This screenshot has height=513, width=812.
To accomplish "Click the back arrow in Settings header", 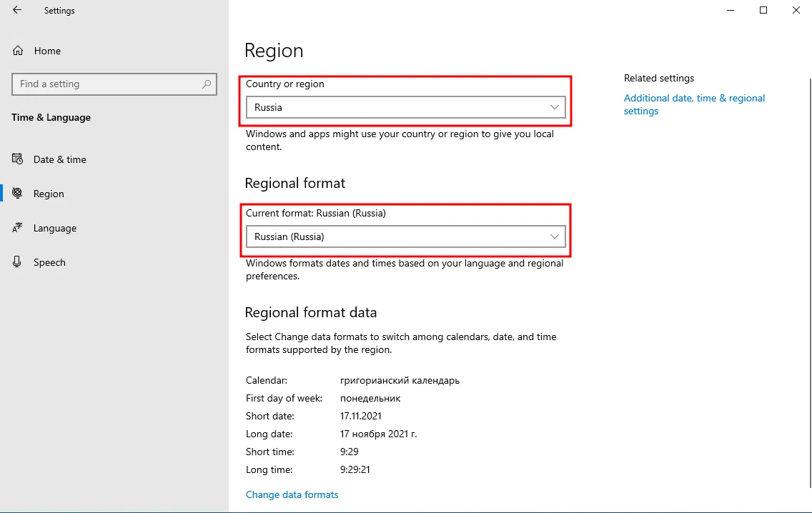I will (17, 11).
